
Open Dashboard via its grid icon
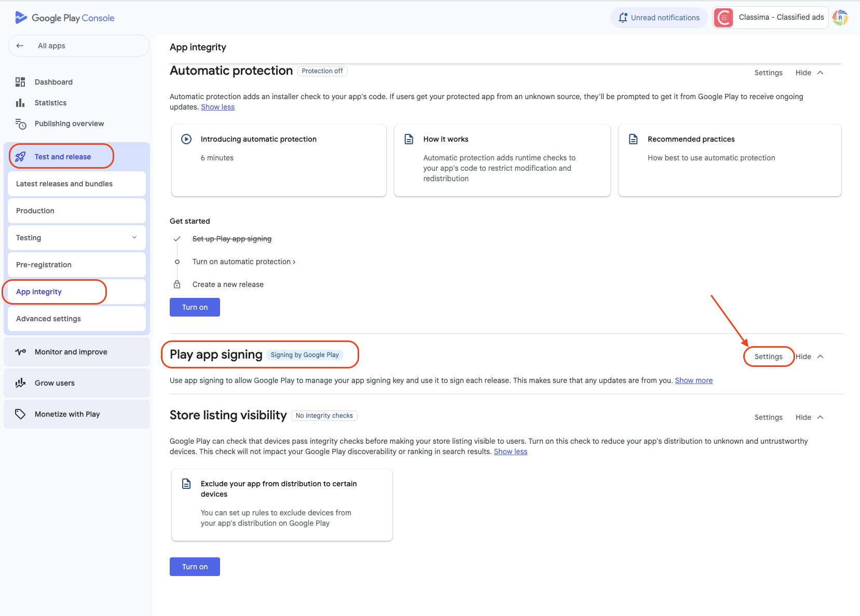pos(20,82)
